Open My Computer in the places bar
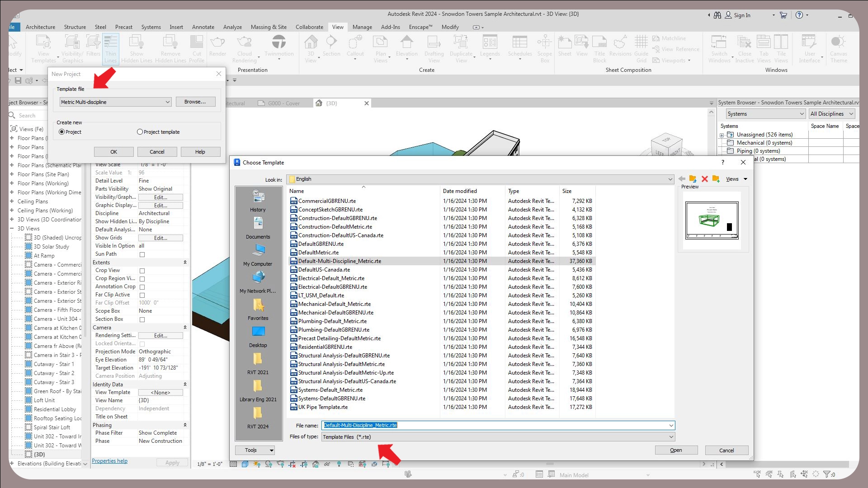868x488 pixels. pyautogui.click(x=258, y=254)
